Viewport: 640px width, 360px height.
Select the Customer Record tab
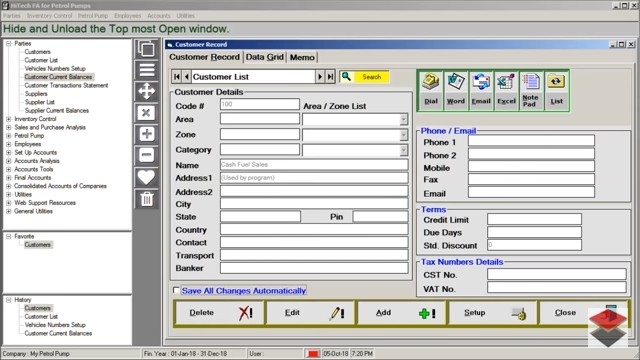pos(204,57)
